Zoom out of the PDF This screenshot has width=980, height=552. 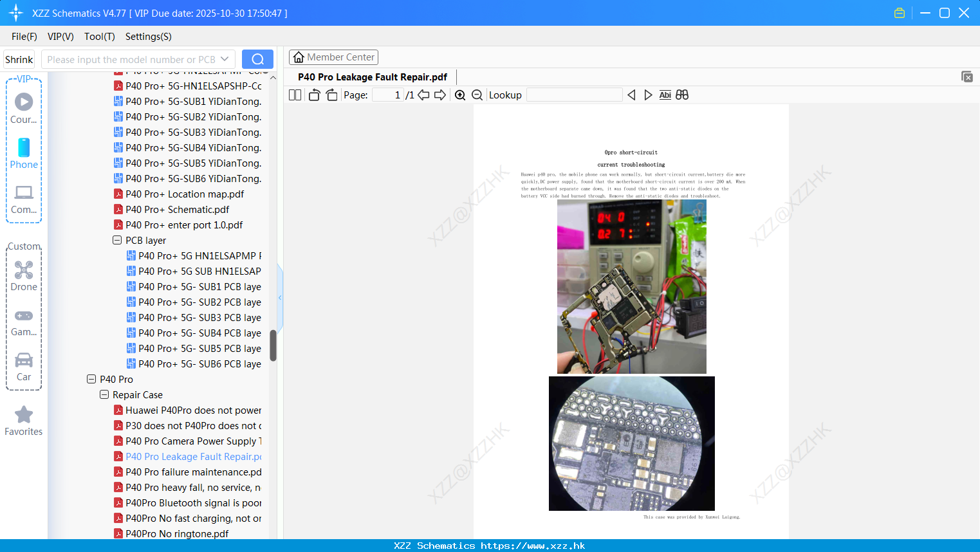click(477, 95)
